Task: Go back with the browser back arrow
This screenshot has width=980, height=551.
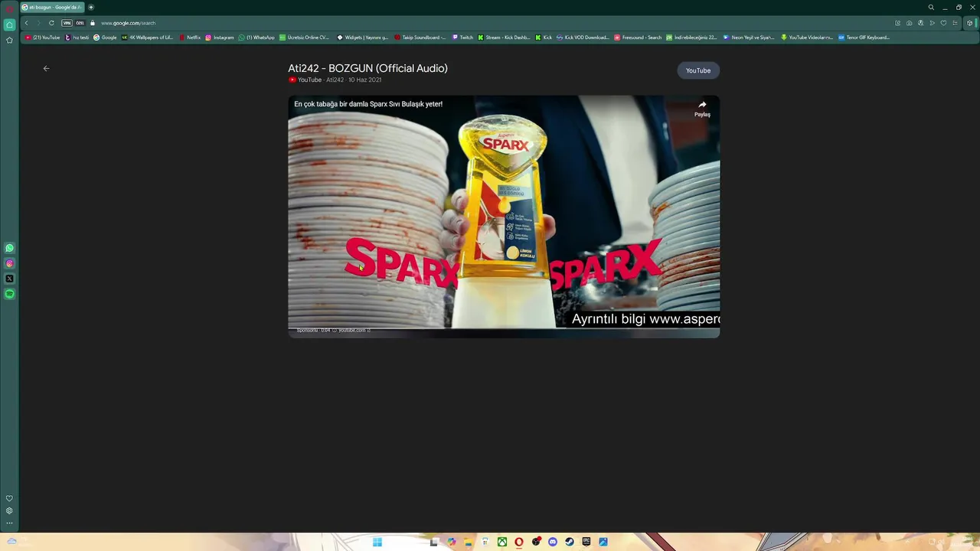Action: [x=26, y=23]
